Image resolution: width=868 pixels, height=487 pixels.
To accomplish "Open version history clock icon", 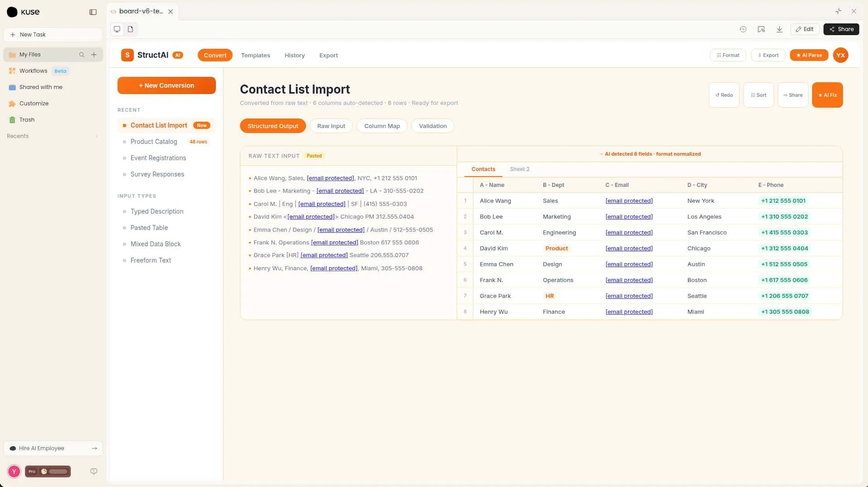I will (x=743, y=29).
